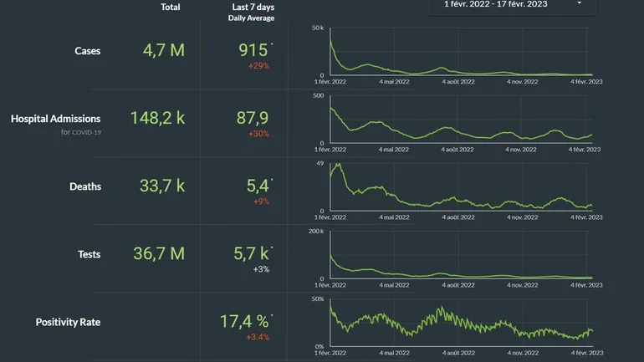
Task: Click the Last 7 days column header
Action: click(252, 8)
